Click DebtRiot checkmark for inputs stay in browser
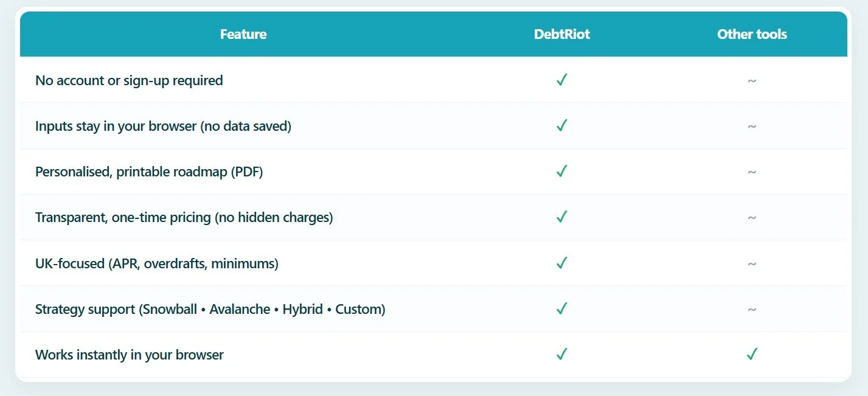This screenshot has height=396, width=868. click(x=561, y=126)
